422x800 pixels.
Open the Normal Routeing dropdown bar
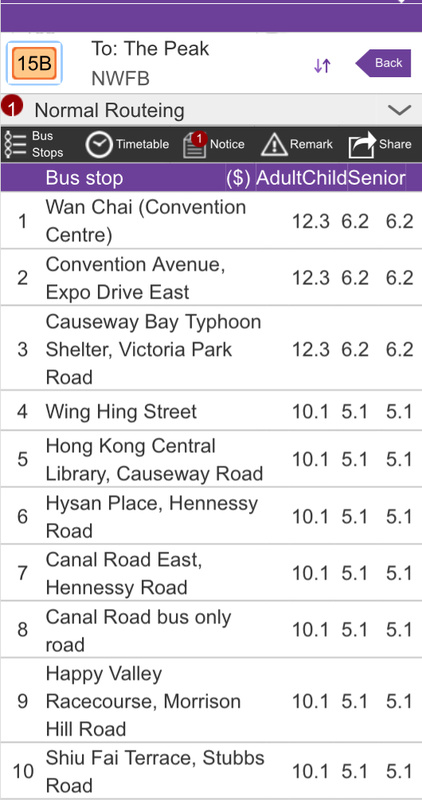click(211, 110)
